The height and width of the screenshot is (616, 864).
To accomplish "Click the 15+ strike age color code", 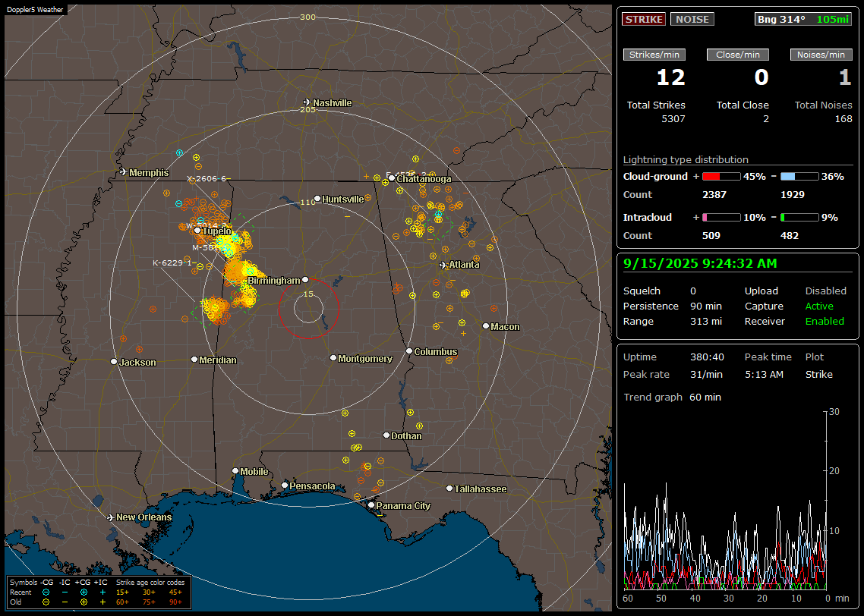I will tap(122, 592).
